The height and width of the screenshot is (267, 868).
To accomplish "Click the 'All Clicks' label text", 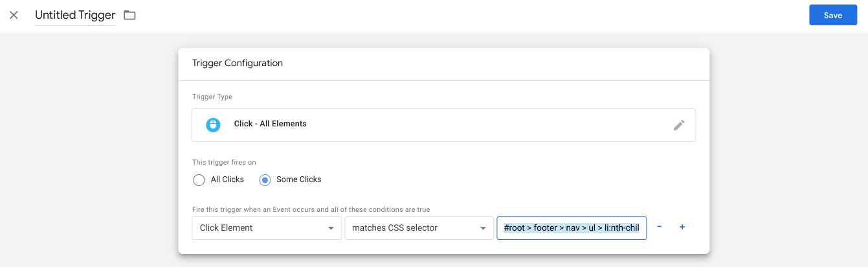I will coord(227,180).
